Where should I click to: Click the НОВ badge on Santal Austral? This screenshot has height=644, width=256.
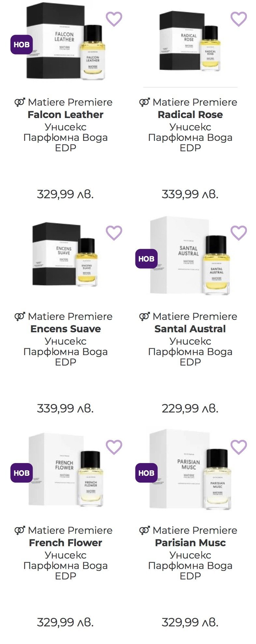[x=146, y=259]
